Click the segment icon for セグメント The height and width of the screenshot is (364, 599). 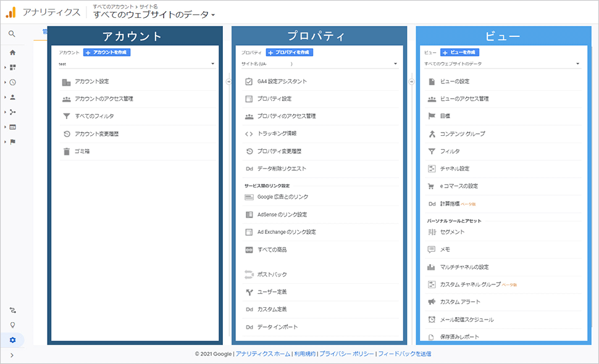coord(432,232)
